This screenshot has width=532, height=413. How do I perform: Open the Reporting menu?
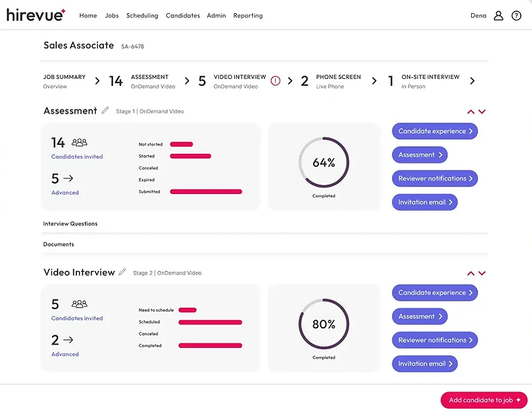tap(248, 16)
